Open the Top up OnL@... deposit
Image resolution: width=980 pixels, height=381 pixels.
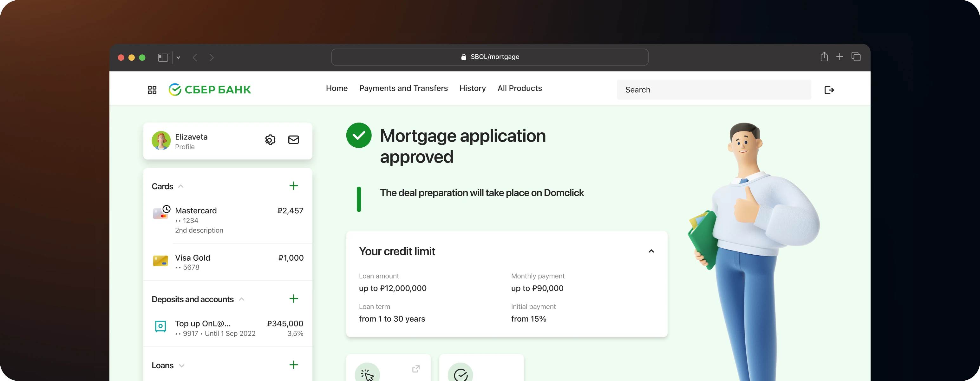pyautogui.click(x=227, y=328)
